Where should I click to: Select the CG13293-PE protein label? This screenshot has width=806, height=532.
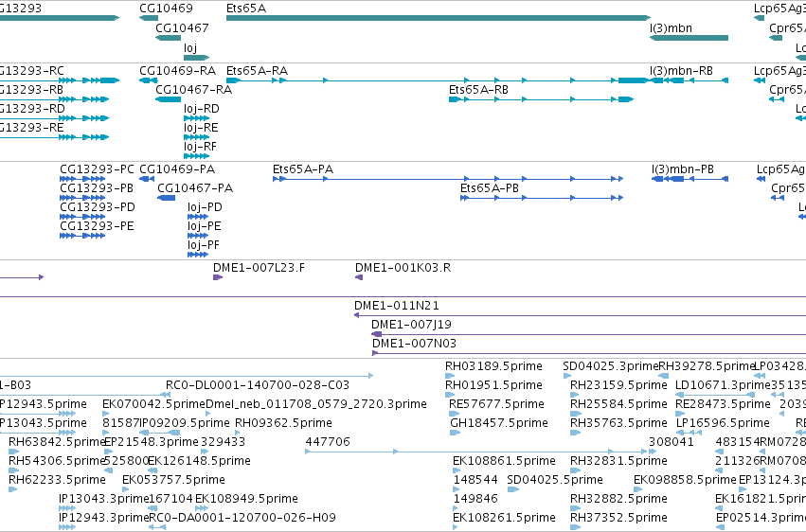pos(97,226)
